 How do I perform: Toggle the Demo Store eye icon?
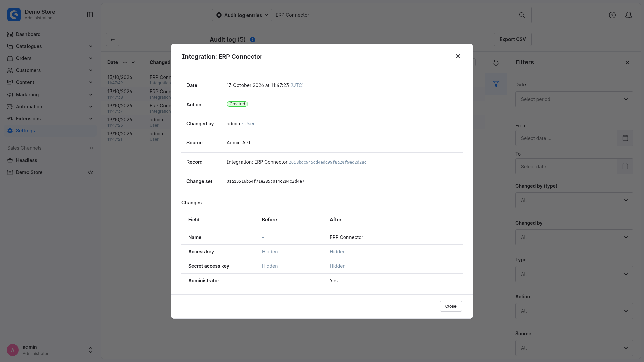click(x=91, y=172)
